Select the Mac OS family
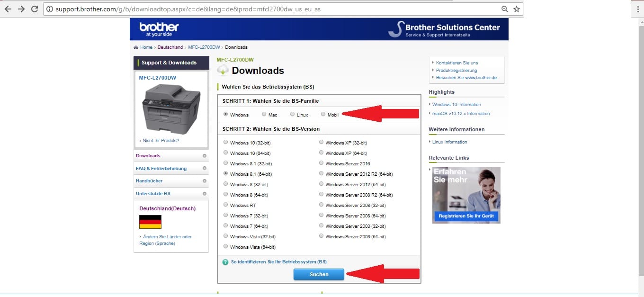Viewport: 644px width, 297px height. click(x=264, y=114)
